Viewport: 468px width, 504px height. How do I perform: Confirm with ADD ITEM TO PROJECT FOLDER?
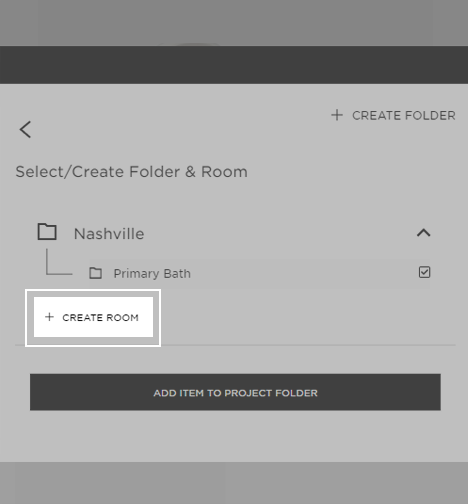pyautogui.click(x=235, y=392)
